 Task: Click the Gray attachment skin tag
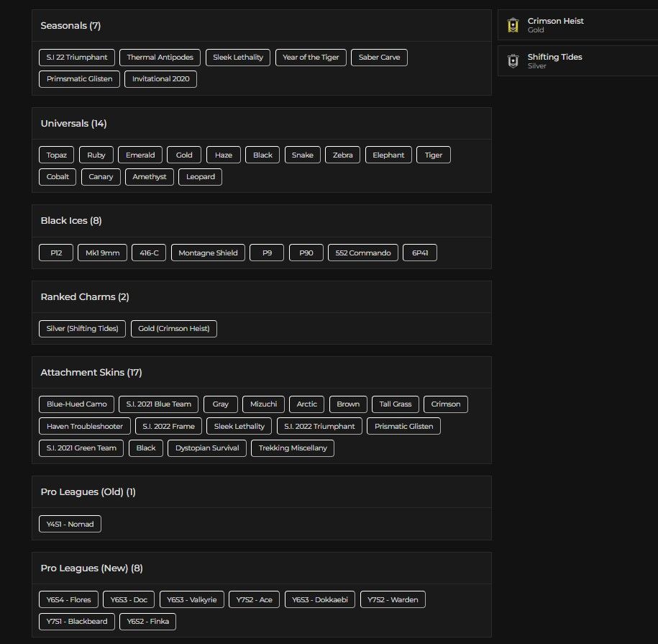tap(221, 404)
